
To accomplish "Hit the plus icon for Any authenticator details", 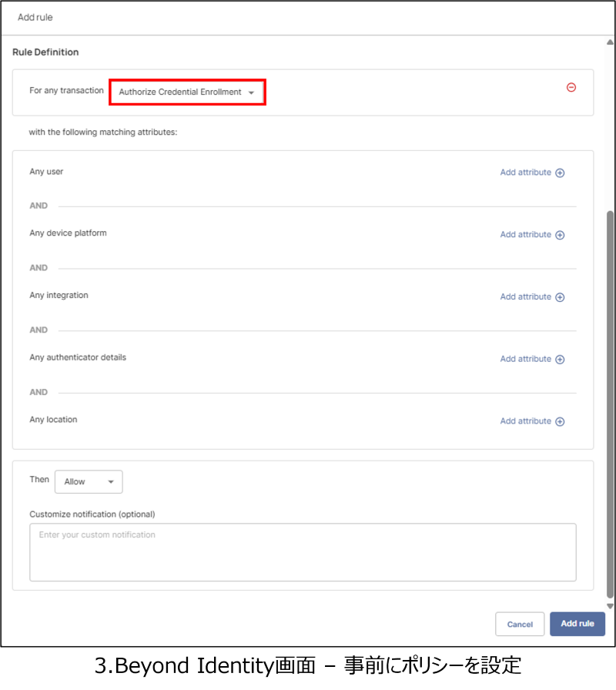I will [x=560, y=360].
